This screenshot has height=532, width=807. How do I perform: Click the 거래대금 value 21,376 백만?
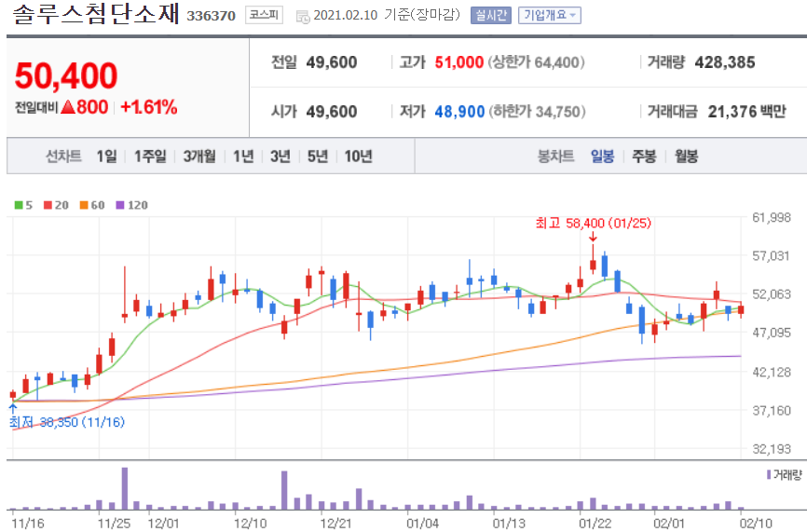pos(746,112)
